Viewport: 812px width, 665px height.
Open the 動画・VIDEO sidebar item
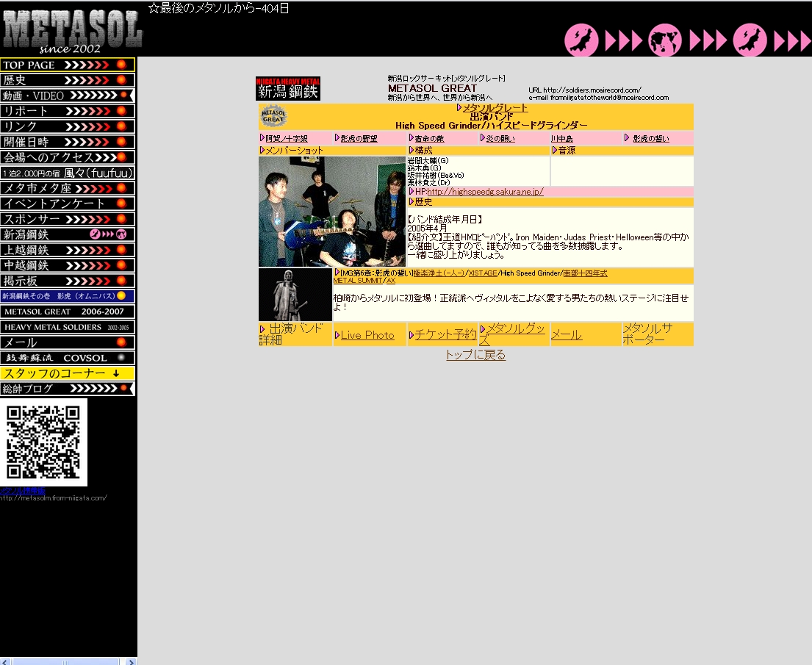68,96
